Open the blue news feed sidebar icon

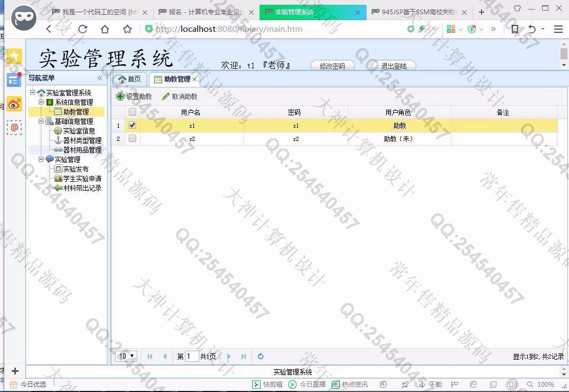click(14, 80)
